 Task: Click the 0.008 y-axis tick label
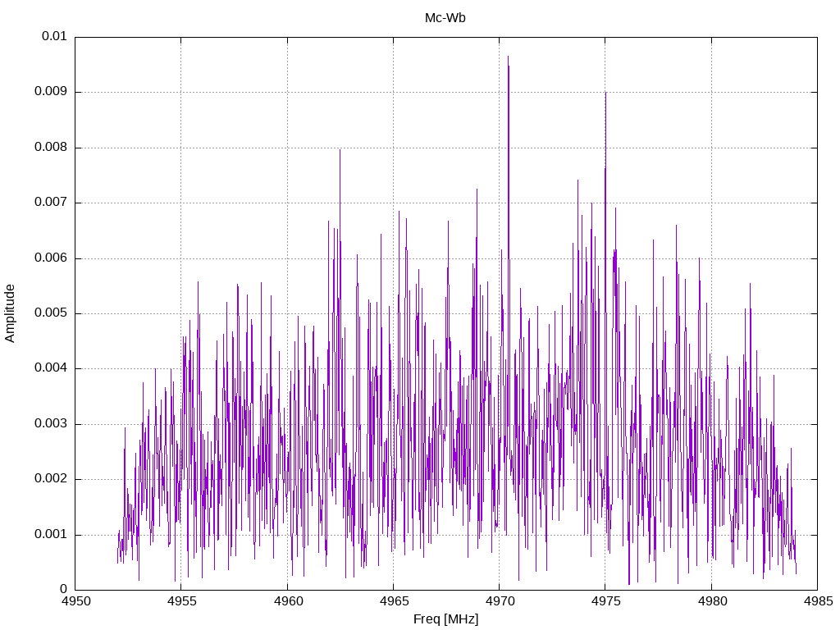click(x=51, y=148)
